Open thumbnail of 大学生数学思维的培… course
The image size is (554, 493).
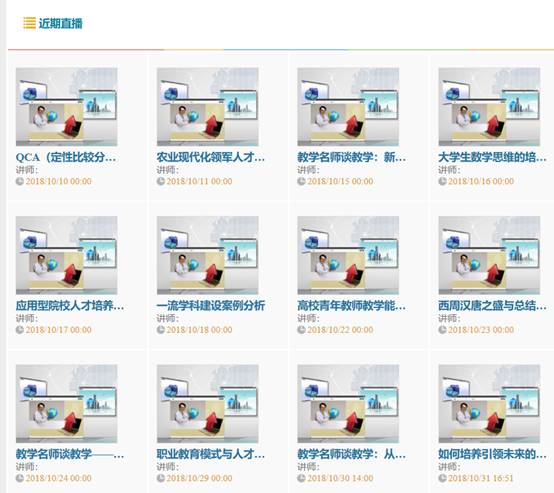pos(489,107)
